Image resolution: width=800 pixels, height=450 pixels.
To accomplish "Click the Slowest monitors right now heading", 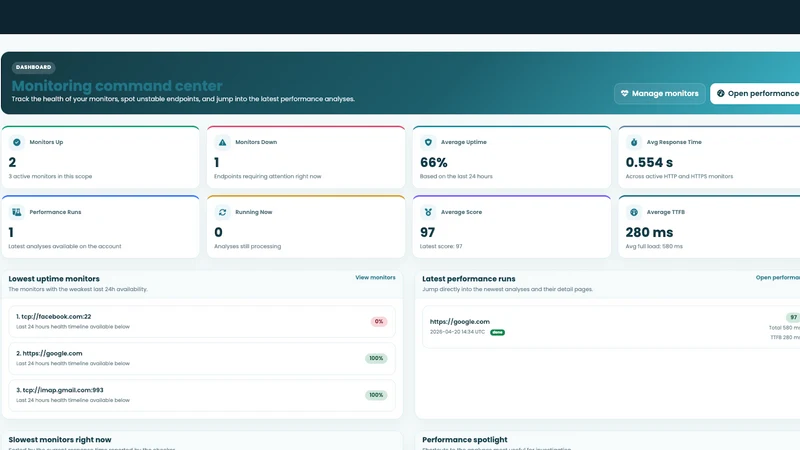I will 60,439.
